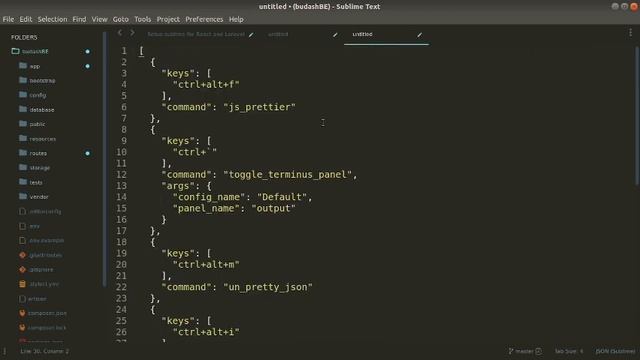Switch to the middle untitled tab
This screenshot has width=640, height=360.
[278, 34]
